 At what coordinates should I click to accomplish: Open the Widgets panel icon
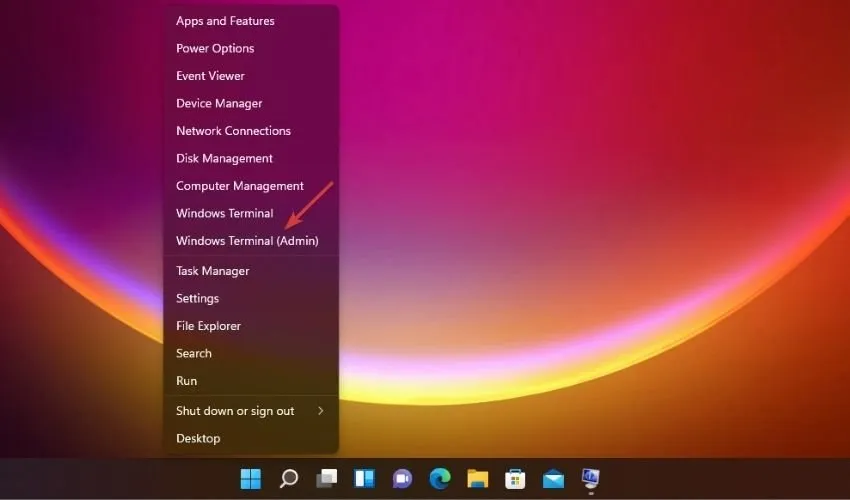tap(364, 479)
